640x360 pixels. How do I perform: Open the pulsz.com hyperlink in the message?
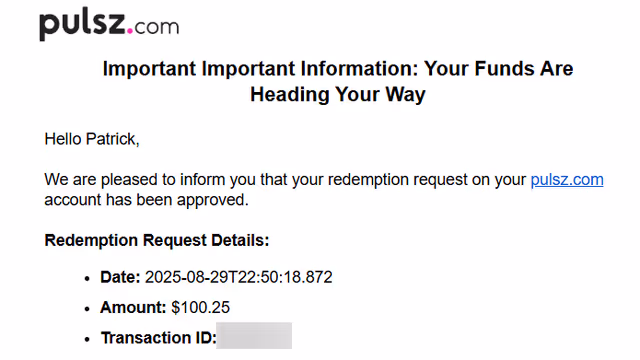pyautogui.click(x=567, y=180)
